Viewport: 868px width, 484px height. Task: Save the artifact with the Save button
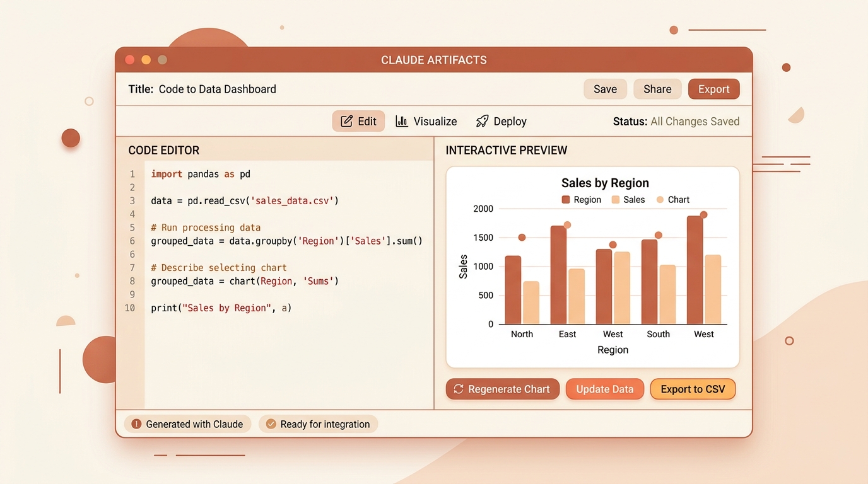[x=605, y=89]
